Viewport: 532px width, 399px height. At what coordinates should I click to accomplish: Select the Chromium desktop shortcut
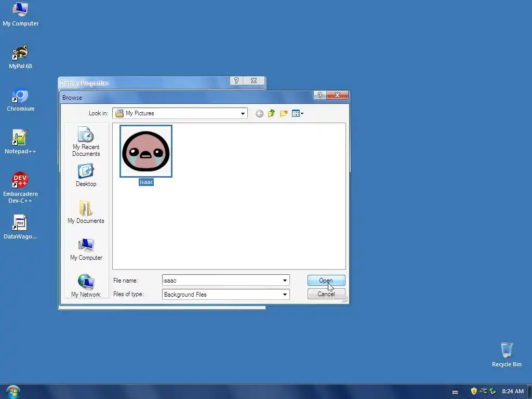pos(20,100)
